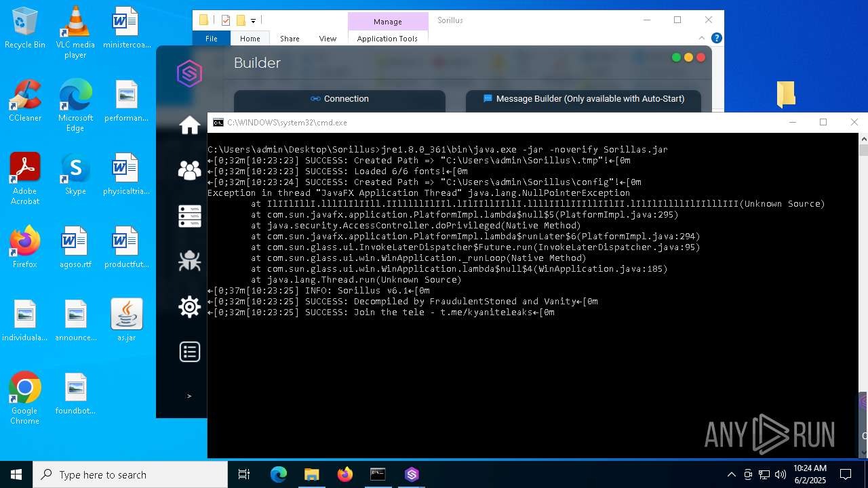868x488 pixels.
Task: Select Microsoft Edge desktop shortcut
Action: tap(75, 106)
